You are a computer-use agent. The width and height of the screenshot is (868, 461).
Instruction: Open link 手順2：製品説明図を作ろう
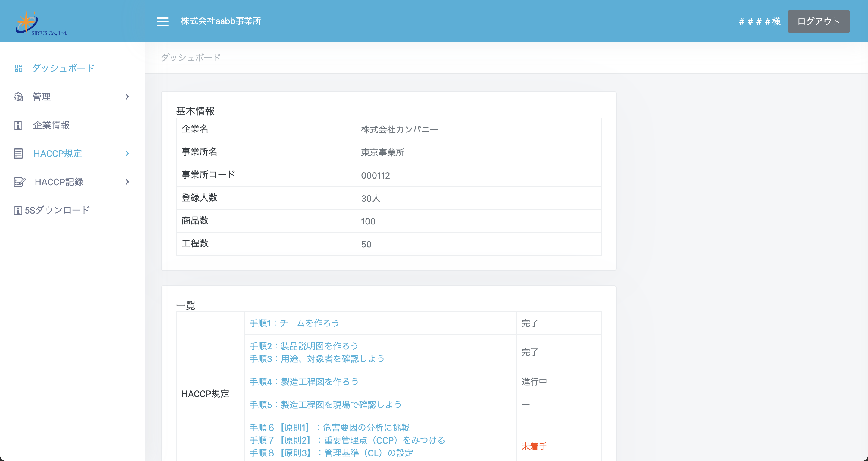(304, 346)
